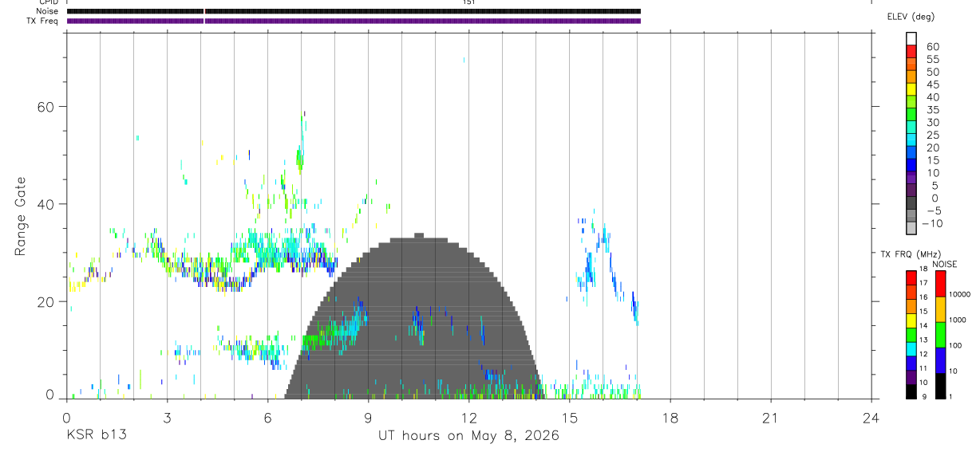Click the red top swatch of the NOISE bar

coord(940,283)
